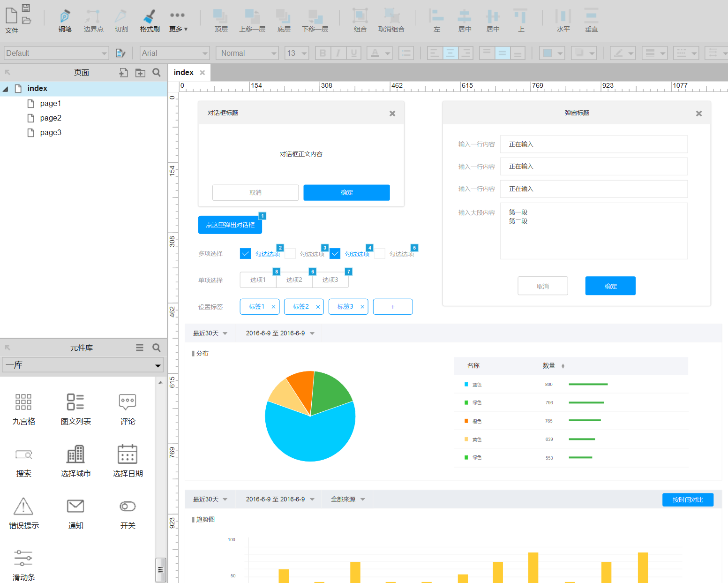Viewport: 728px width, 583px height.
Task: Open page2 in the page tree
Action: (51, 118)
